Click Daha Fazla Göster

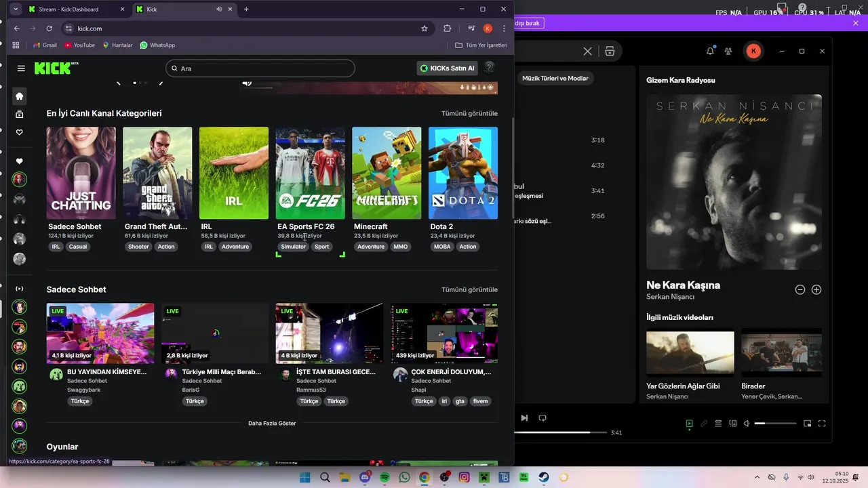272,423
